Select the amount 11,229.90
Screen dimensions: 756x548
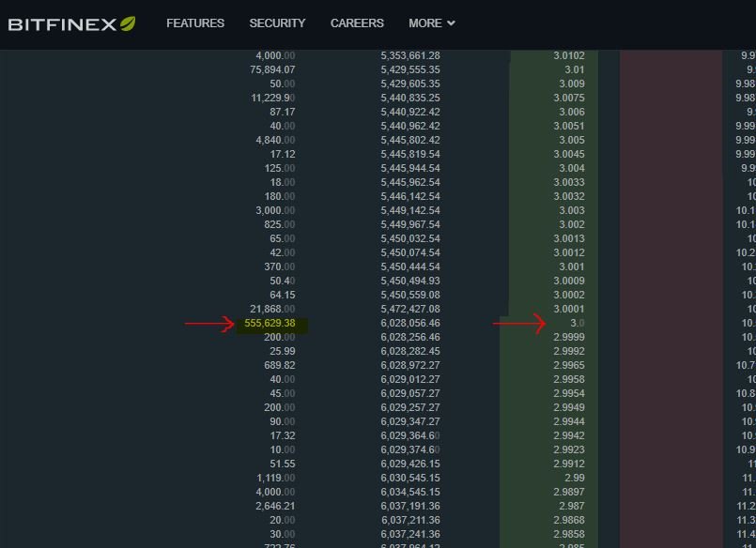[x=273, y=98]
